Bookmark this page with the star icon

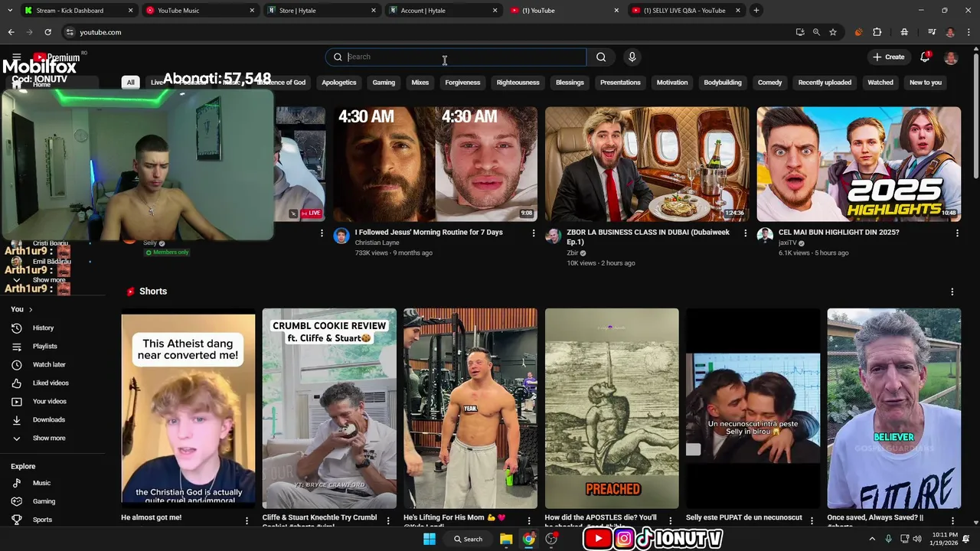(833, 32)
